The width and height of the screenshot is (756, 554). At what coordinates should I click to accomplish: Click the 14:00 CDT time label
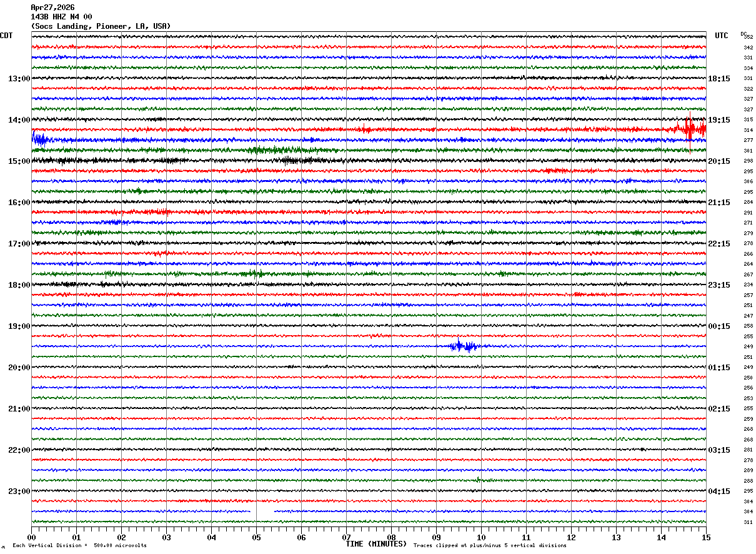[x=19, y=120]
